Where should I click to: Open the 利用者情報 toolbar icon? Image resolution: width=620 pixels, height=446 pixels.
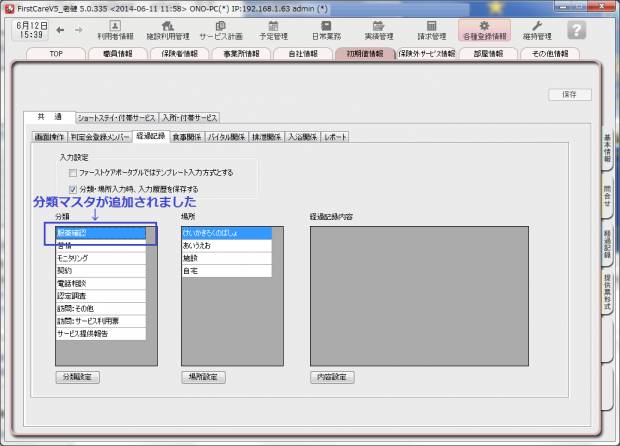(115, 29)
